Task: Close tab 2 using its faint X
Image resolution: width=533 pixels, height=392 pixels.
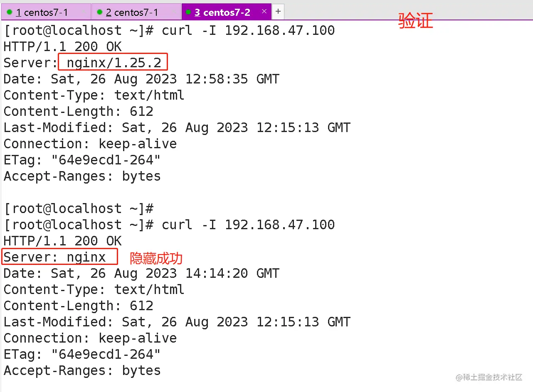Action: (174, 12)
